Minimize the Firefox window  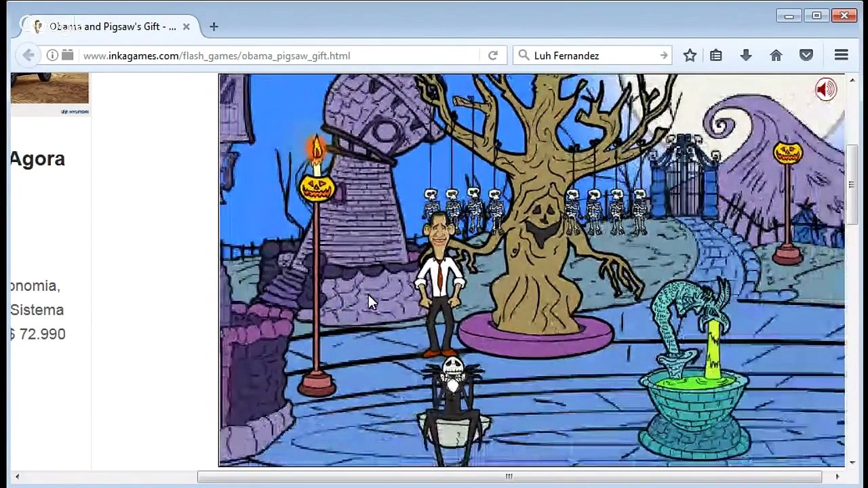789,16
